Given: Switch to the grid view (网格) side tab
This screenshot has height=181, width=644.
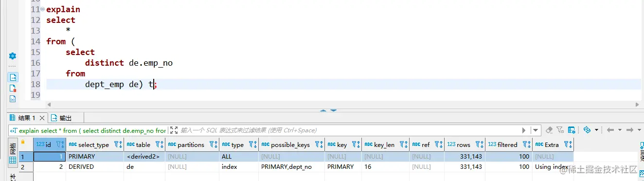Looking at the screenshot, I should [13, 152].
